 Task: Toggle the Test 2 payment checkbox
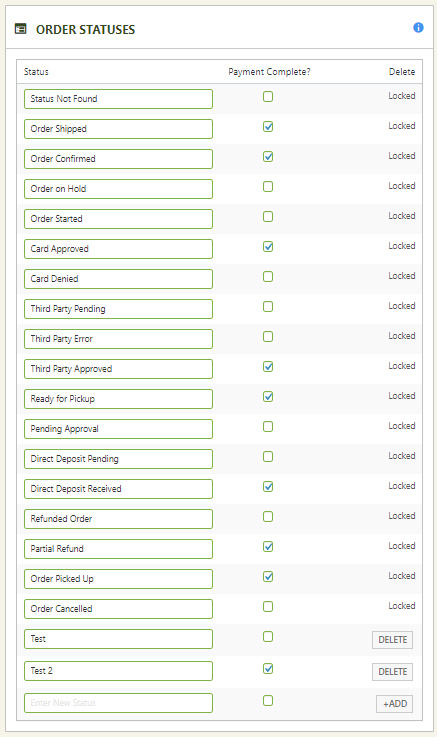pyautogui.click(x=268, y=669)
